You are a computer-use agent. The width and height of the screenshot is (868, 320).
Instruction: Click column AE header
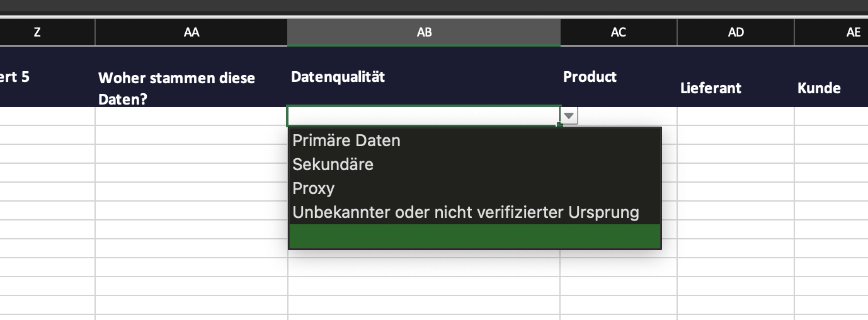pos(831,33)
